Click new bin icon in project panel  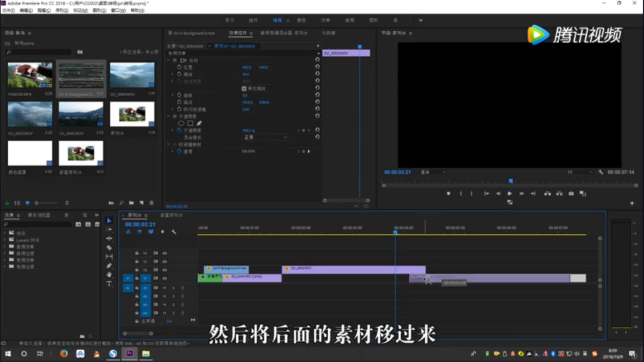[131, 203]
